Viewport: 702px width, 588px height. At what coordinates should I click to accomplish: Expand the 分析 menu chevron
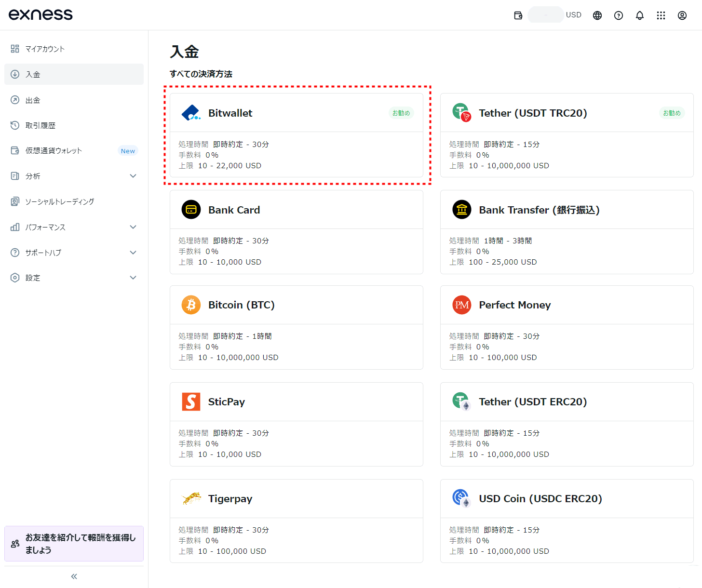coord(133,176)
